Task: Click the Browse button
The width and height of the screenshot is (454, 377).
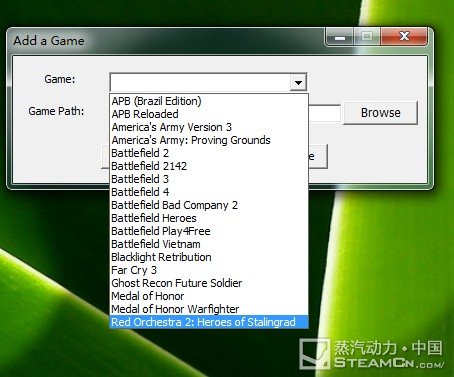Action: click(380, 113)
